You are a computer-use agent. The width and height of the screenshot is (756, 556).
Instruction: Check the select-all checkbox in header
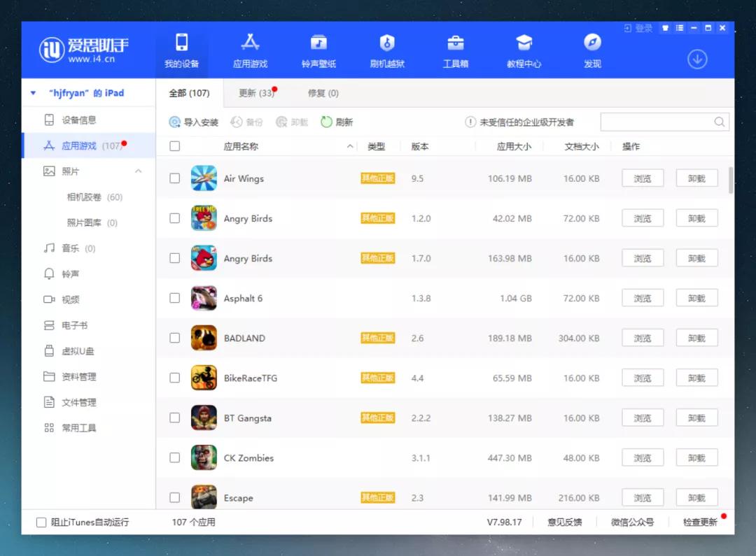[x=174, y=146]
